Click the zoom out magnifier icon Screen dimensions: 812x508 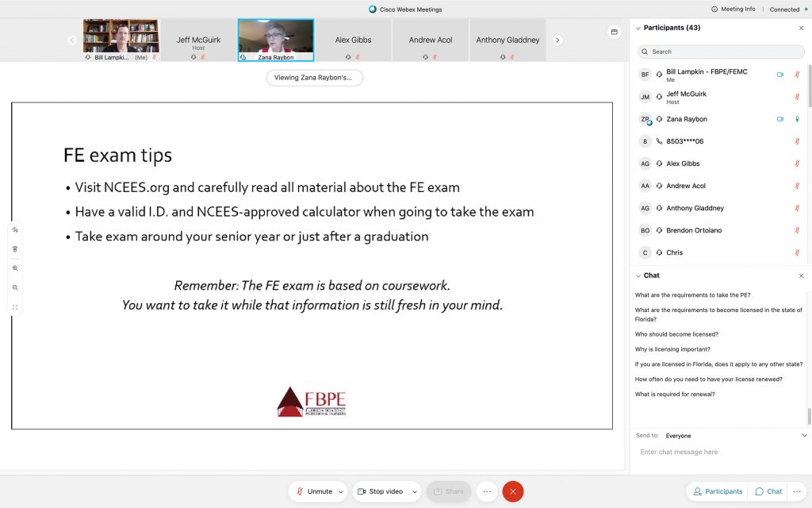pyautogui.click(x=15, y=287)
